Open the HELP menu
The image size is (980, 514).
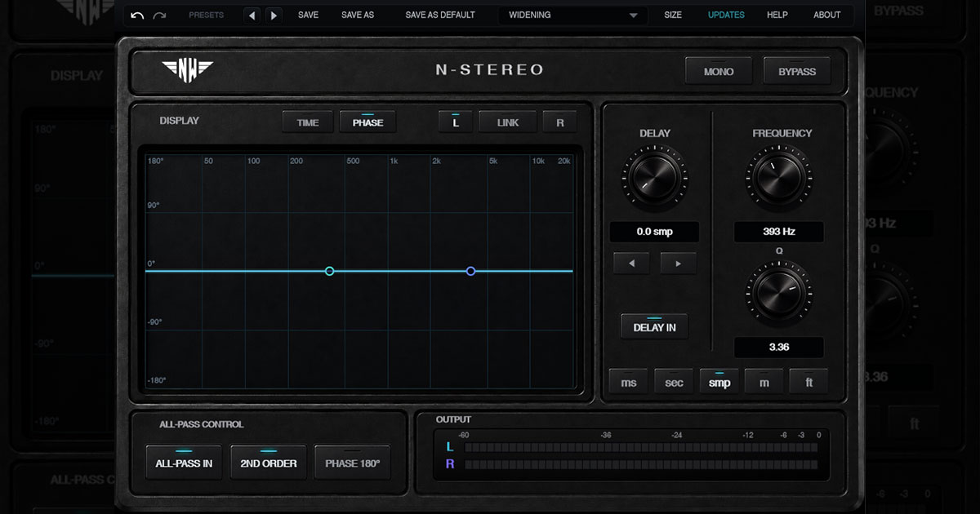(777, 15)
